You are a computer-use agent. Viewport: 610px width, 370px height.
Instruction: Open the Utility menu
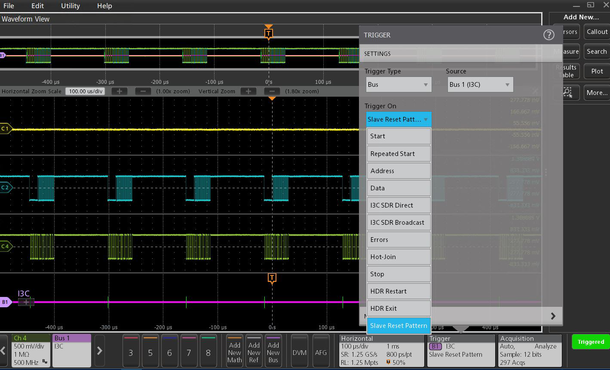[70, 6]
